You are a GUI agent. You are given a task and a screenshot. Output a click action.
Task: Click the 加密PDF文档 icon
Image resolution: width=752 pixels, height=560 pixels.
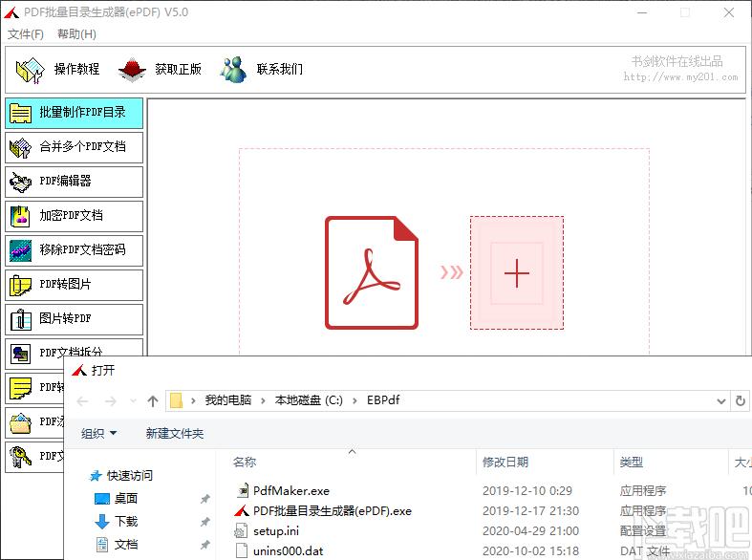pos(21,217)
